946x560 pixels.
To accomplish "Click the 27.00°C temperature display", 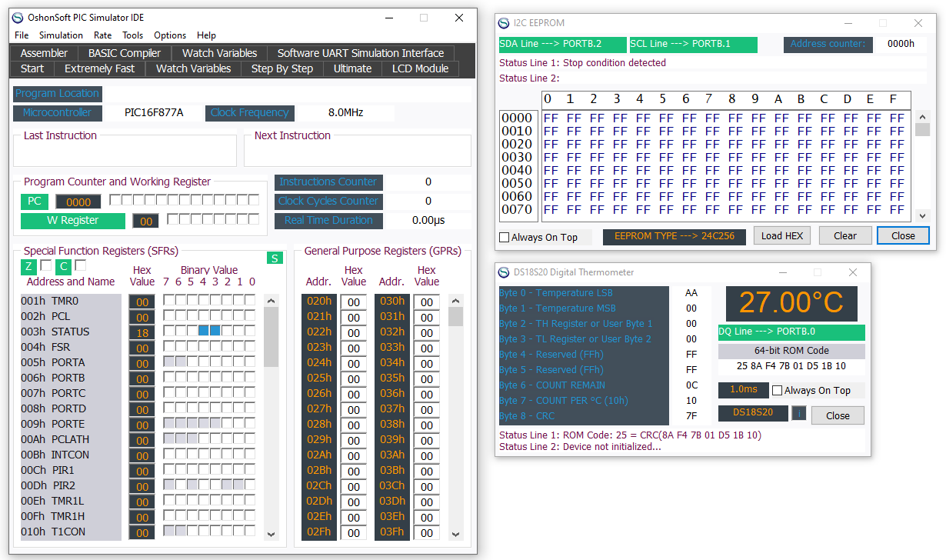I will (x=791, y=303).
